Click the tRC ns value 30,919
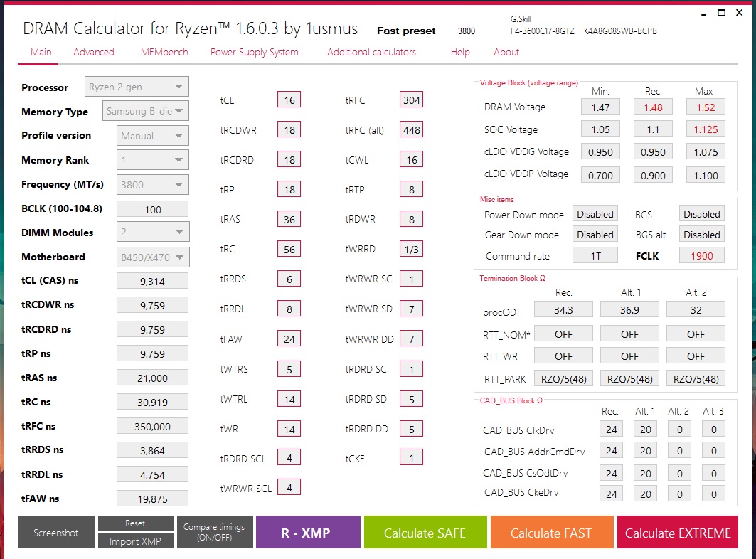 coord(152,403)
